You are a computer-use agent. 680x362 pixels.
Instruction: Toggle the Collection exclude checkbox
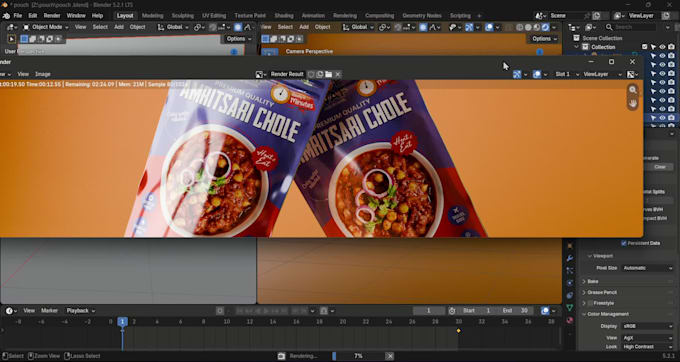click(x=644, y=47)
